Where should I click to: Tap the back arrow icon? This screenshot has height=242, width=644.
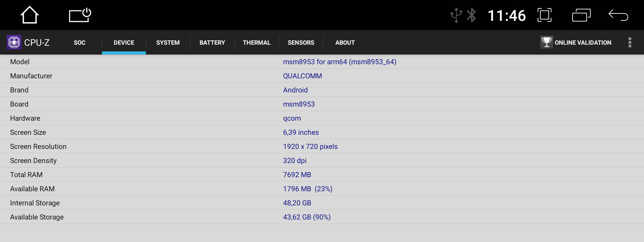click(x=618, y=15)
